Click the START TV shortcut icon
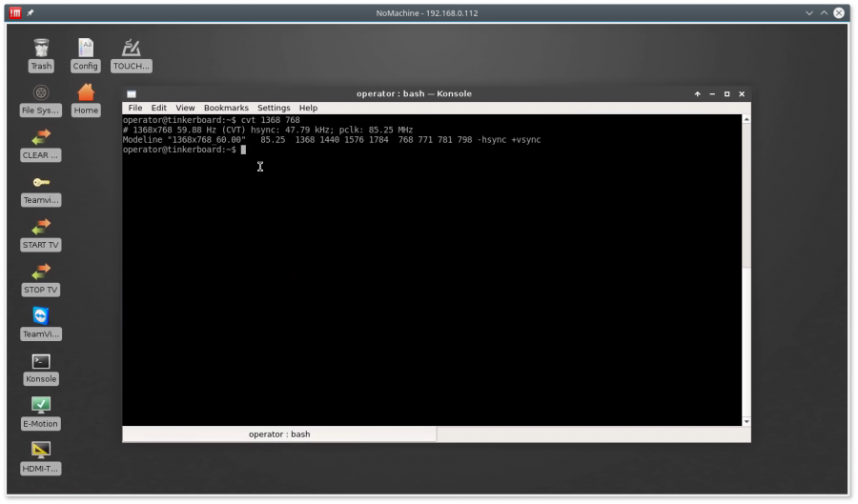The image size is (858, 504). click(41, 227)
